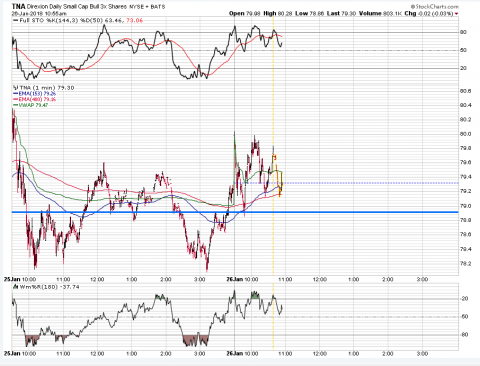This screenshot has width=480, height=366.
Task: Click the small icon left of the Wm%R label
Action: (15, 287)
